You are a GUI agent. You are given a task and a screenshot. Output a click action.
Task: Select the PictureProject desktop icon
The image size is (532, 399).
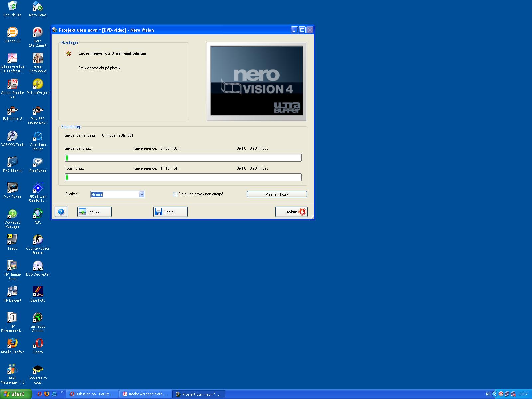(38, 87)
